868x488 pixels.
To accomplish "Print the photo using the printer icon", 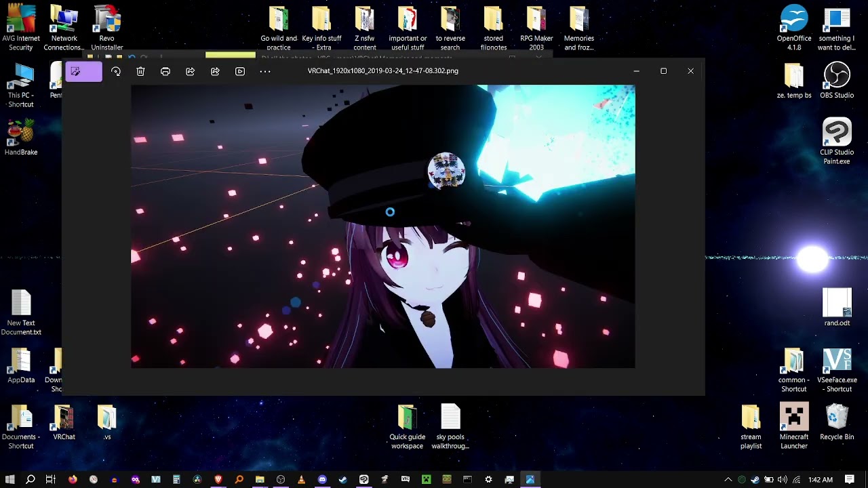I will click(165, 71).
